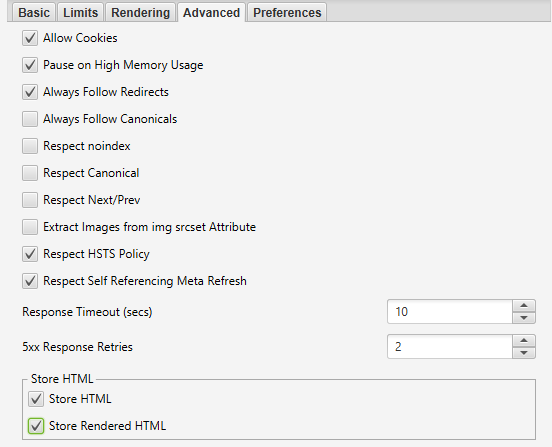The width and height of the screenshot is (552, 447).
Task: Enable Always Follow Canonicals
Action: click(30, 119)
